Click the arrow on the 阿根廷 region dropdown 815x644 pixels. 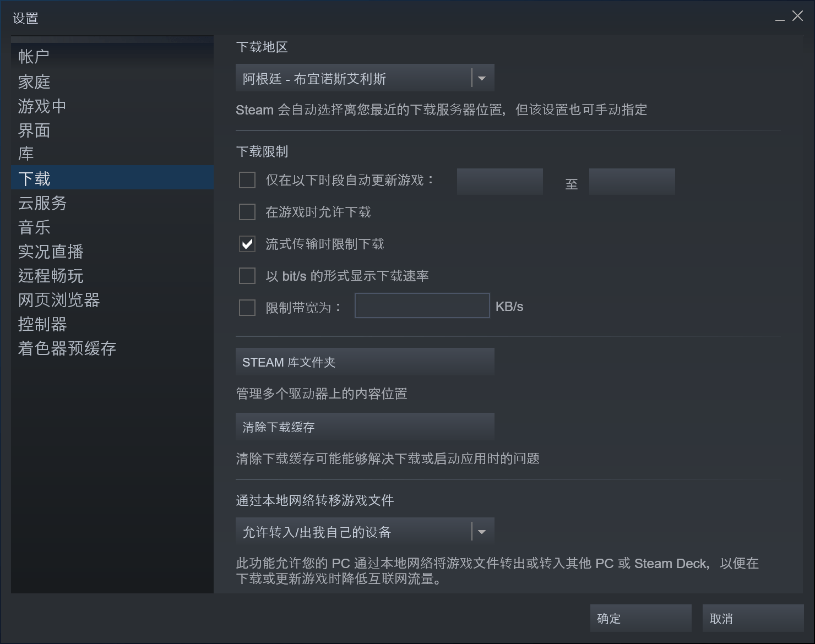coord(482,78)
